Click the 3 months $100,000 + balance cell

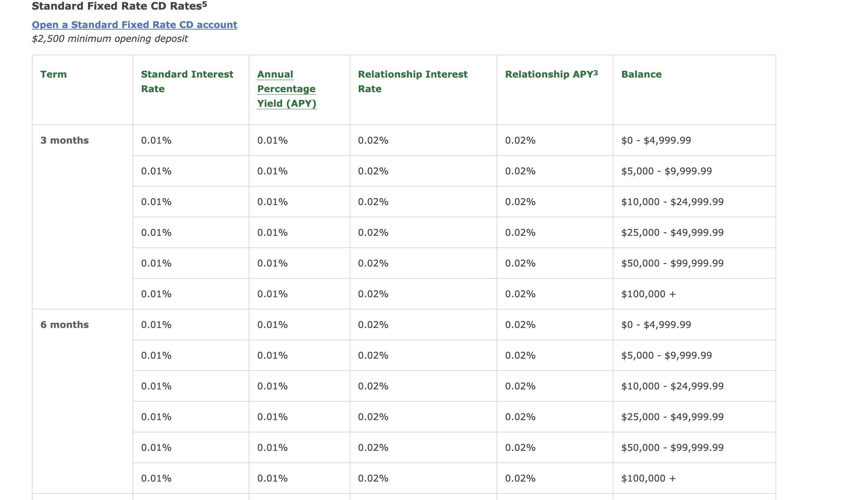click(x=648, y=294)
